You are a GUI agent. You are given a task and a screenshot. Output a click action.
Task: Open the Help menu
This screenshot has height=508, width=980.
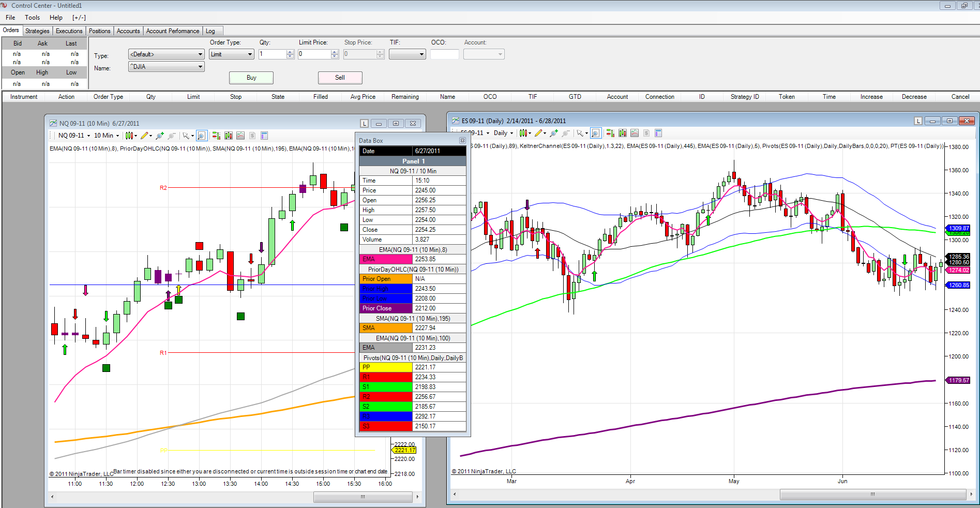tap(56, 18)
